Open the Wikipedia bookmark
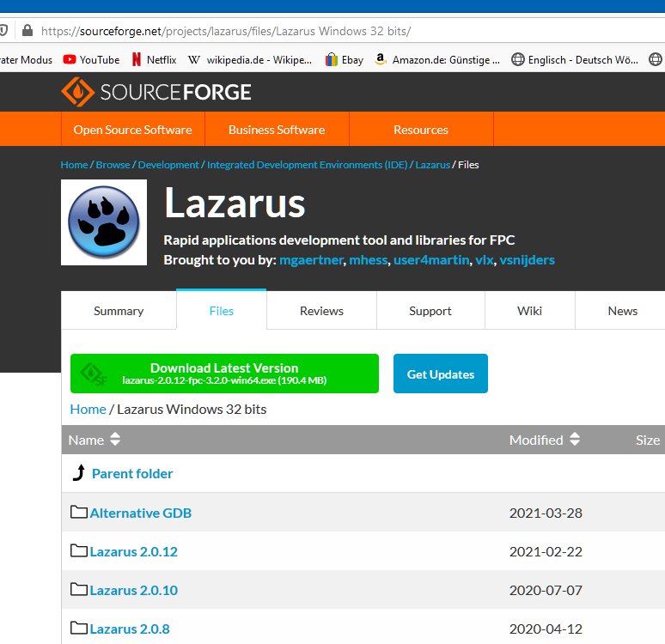Image resolution: width=665 pixels, height=644 pixels. (250, 60)
